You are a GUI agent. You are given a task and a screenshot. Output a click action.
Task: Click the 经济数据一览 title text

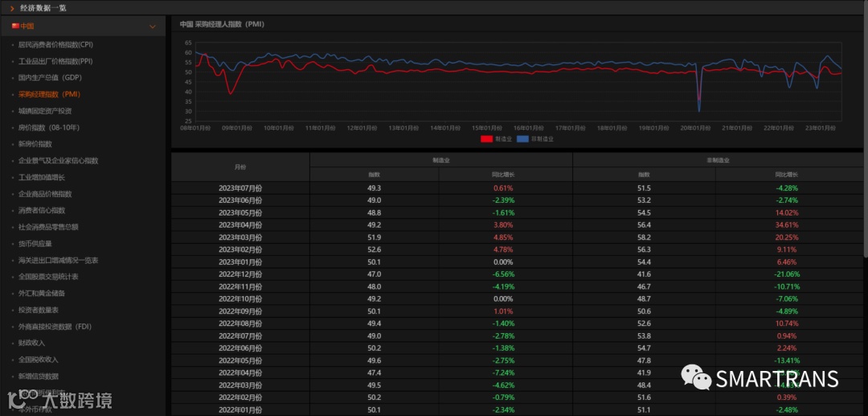[43, 8]
